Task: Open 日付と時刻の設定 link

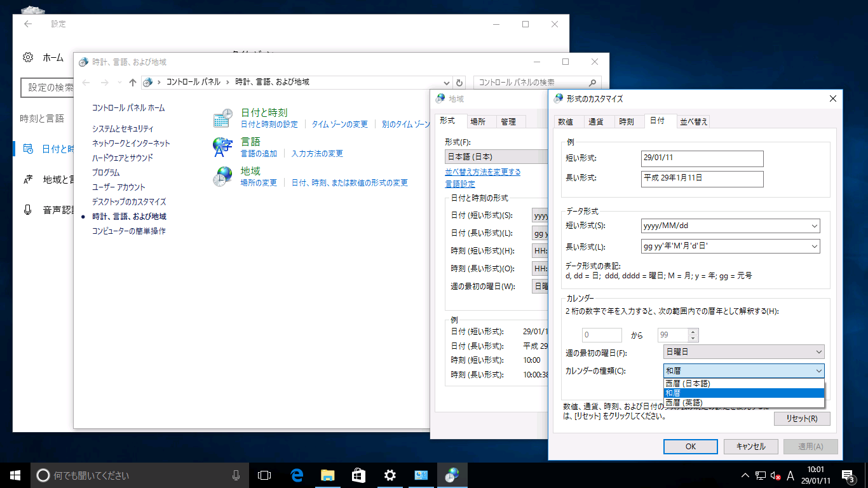Action: 269,125
